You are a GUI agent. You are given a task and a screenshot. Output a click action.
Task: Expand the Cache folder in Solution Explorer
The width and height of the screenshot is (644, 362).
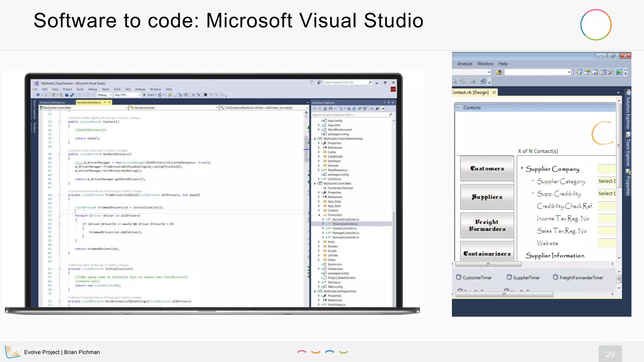(319, 152)
